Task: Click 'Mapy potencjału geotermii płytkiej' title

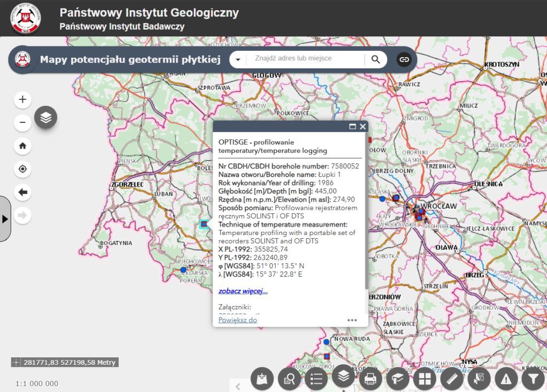Action: point(130,60)
